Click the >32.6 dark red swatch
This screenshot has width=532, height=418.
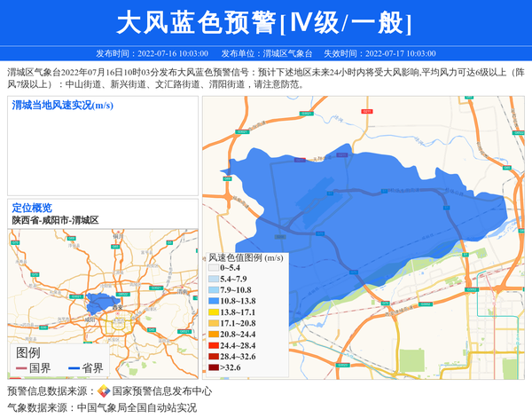click(214, 367)
